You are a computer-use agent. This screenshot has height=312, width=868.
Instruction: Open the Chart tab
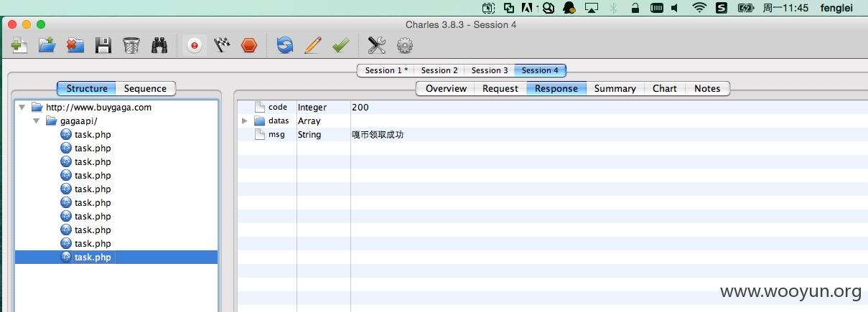point(665,88)
